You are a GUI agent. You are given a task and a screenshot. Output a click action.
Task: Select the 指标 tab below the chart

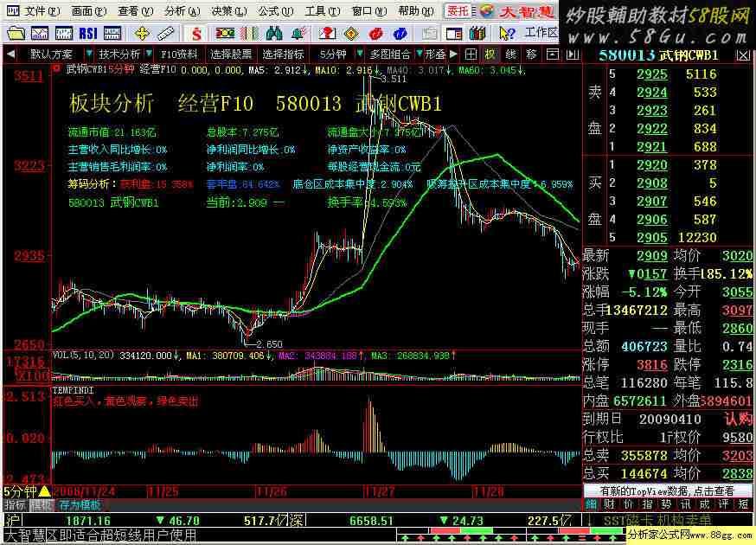tap(16, 505)
